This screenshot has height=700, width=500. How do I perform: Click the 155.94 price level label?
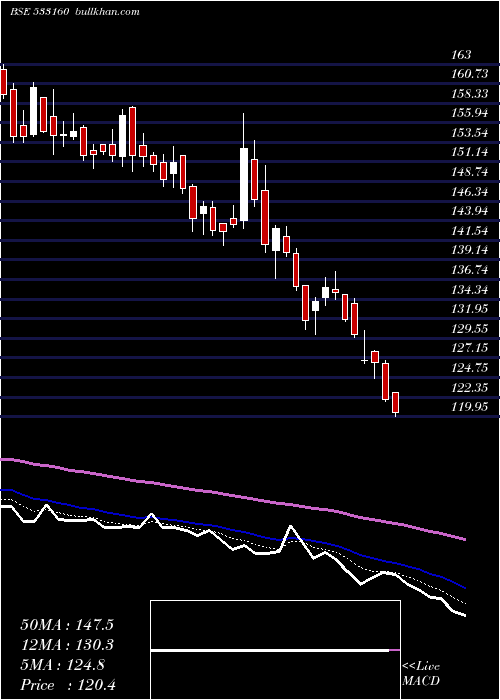coord(471,113)
